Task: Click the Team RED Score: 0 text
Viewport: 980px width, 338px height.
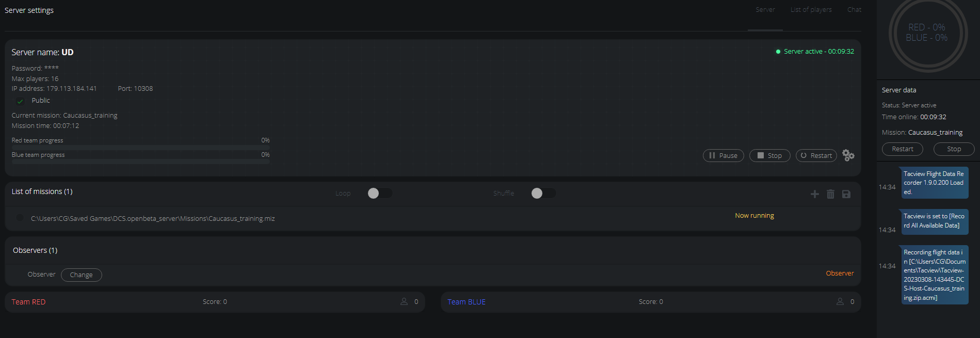Action: 215,302
